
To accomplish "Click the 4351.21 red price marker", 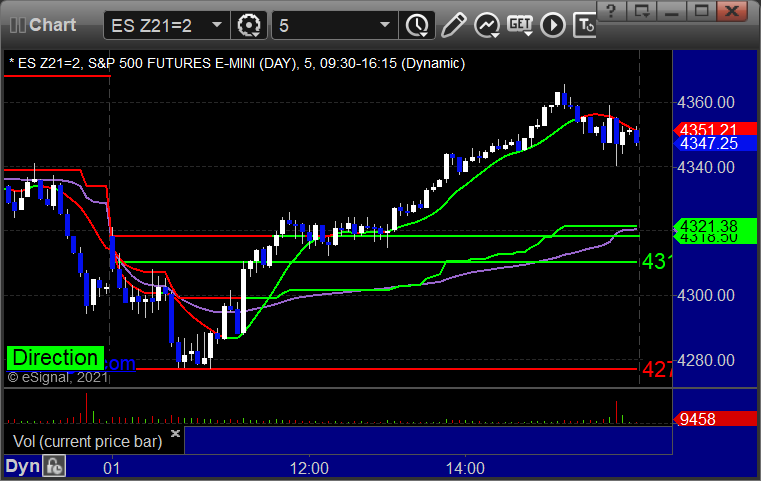I will [x=715, y=129].
